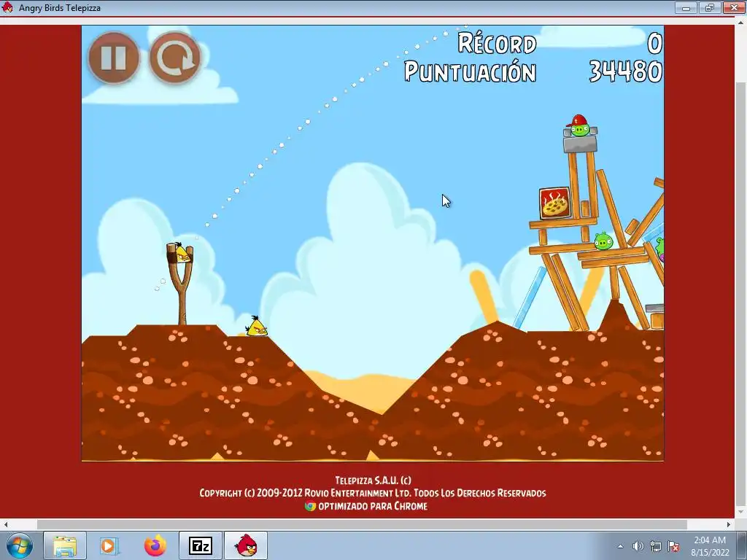
Task: Click the score value 34480
Action: pyautogui.click(x=625, y=71)
